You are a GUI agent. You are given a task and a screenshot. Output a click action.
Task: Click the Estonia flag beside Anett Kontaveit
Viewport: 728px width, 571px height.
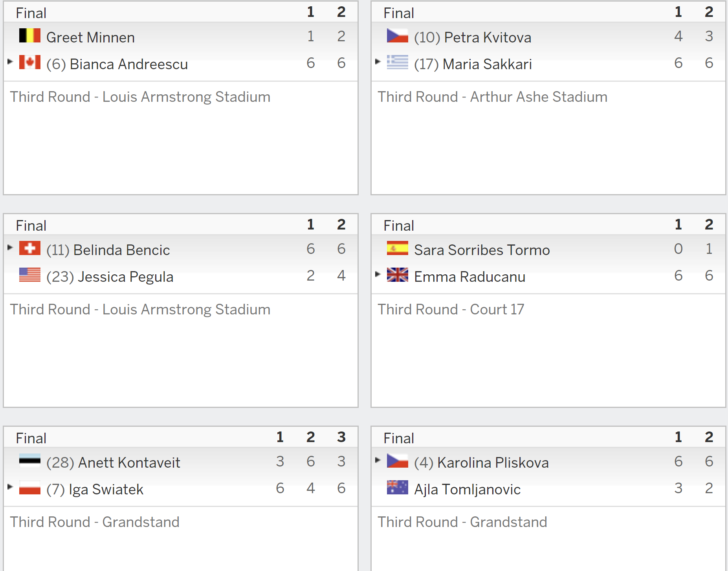30,461
